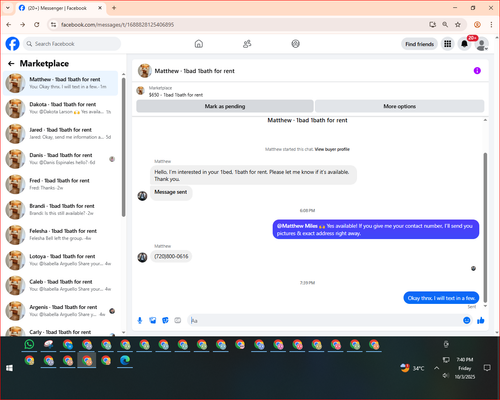The width and height of the screenshot is (500, 400).
Task: Click Mark as pending button
Action: tap(225, 106)
